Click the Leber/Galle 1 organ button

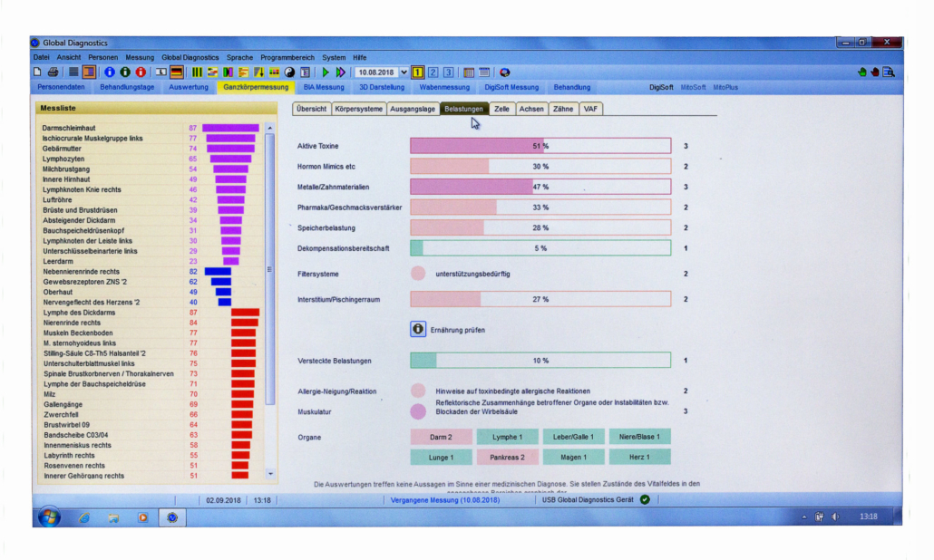point(573,437)
